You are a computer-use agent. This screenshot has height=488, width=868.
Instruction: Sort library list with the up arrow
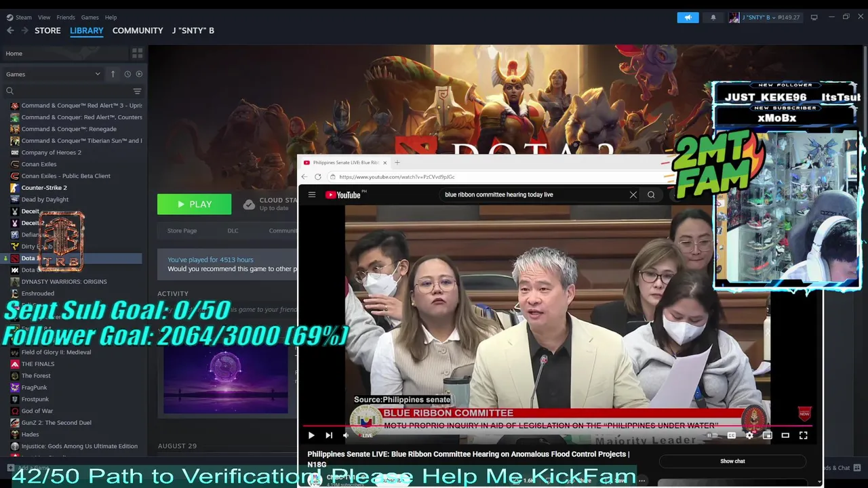click(113, 74)
